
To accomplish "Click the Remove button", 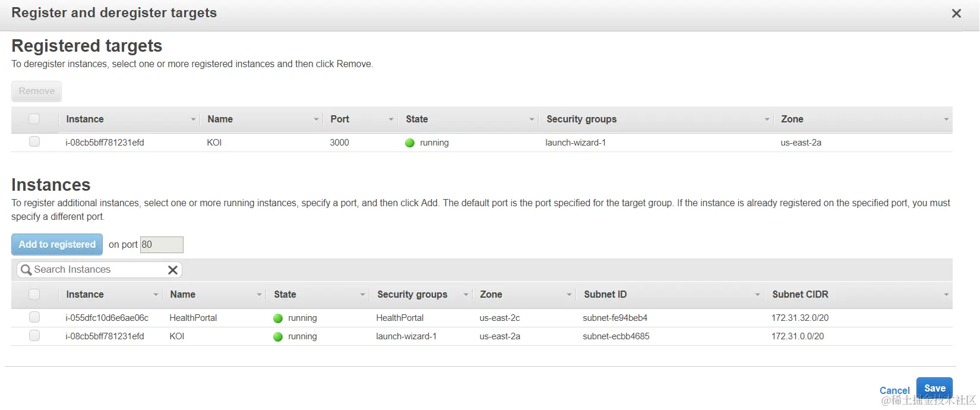I will [37, 92].
